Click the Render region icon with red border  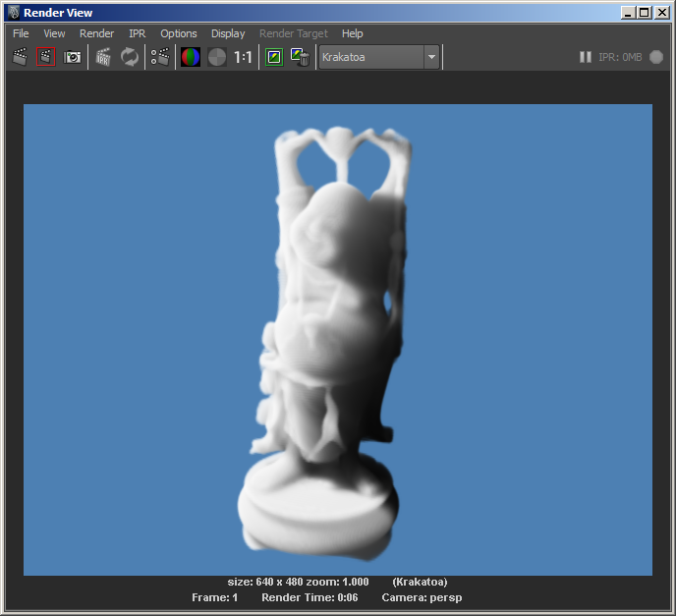(46, 57)
